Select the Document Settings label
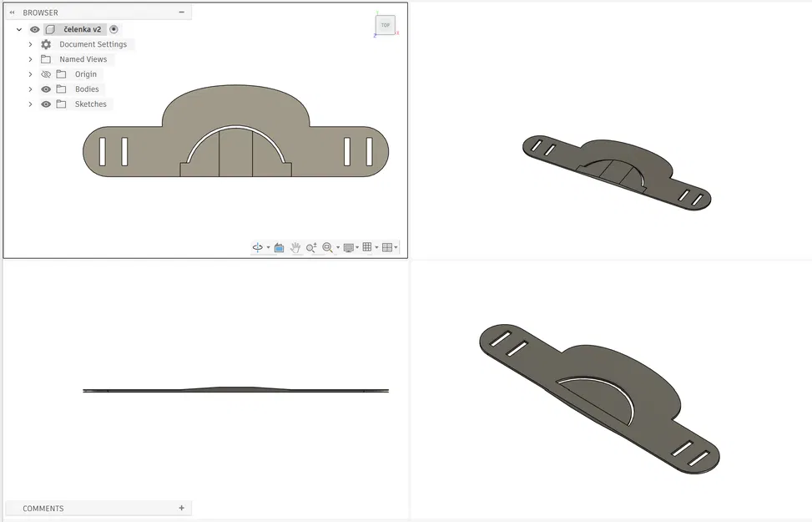Image resolution: width=812 pixels, height=522 pixels. click(93, 44)
